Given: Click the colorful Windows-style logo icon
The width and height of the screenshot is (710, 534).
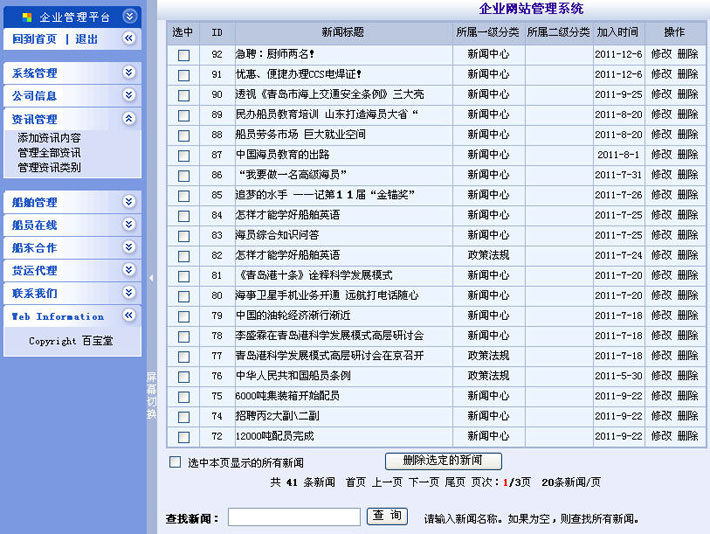Looking at the screenshot, I should pyautogui.click(x=27, y=17).
